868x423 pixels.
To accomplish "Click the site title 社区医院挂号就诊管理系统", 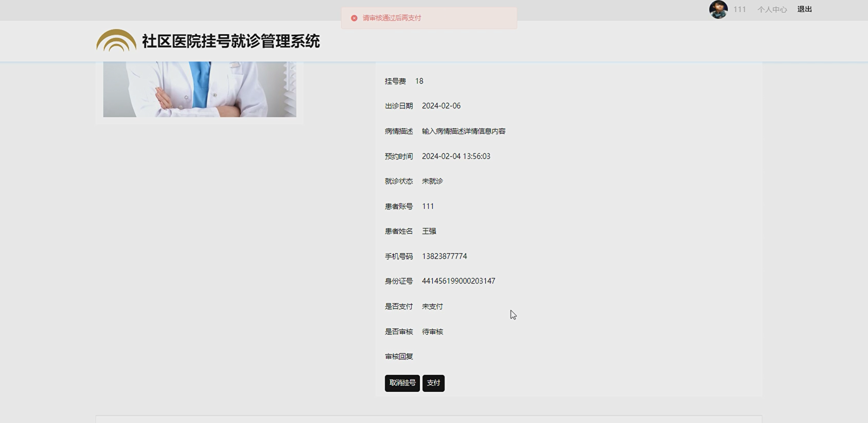I will (x=231, y=41).
